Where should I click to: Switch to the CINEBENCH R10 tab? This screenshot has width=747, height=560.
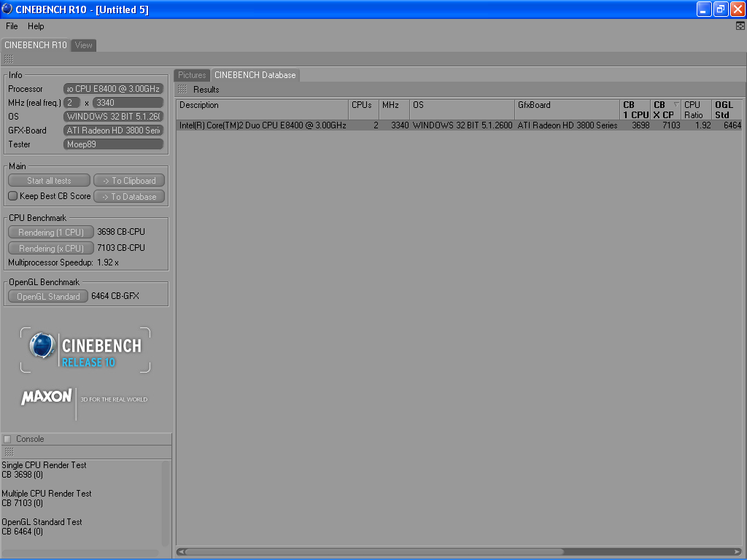(x=36, y=45)
